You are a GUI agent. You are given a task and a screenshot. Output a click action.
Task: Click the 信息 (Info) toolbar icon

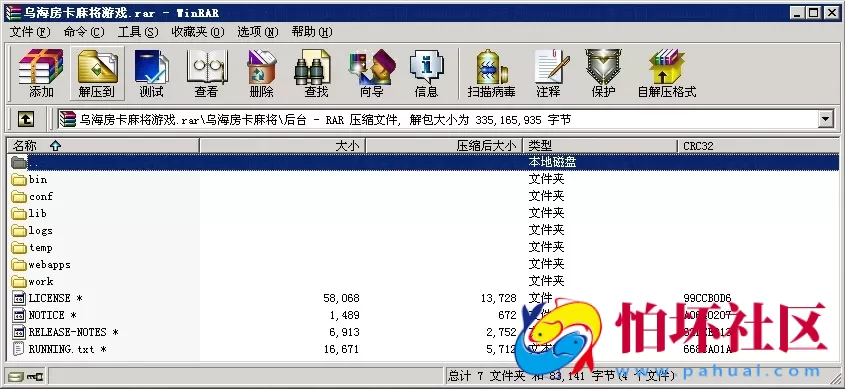[426, 67]
